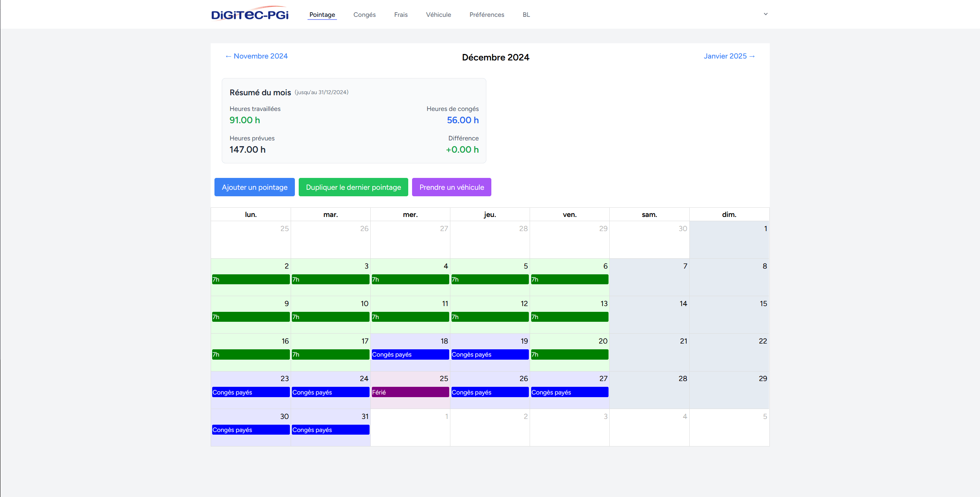Select the BL navigation item
The image size is (980, 497).
[x=526, y=15]
